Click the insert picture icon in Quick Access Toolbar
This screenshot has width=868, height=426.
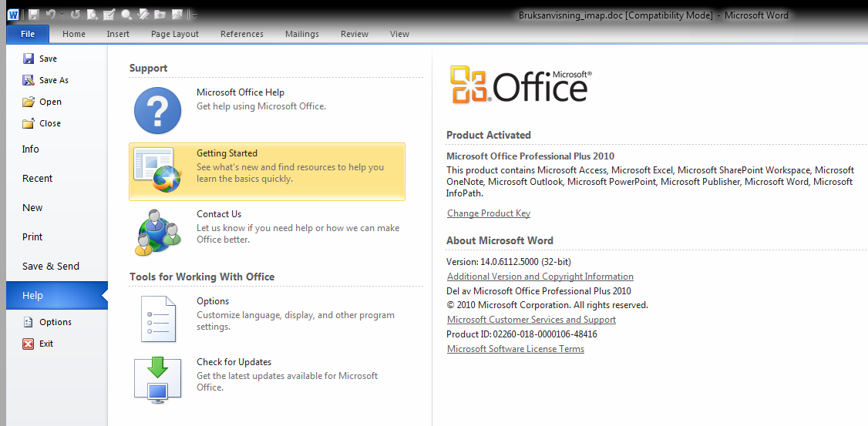point(177,15)
